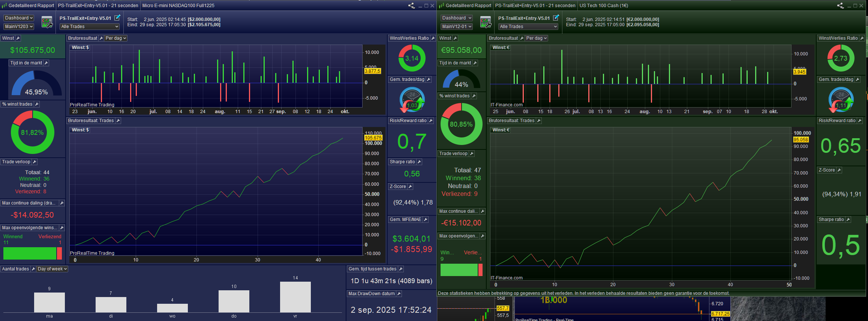868x321 pixels.
Task: Configure Tijd in de markt, NASDAQ100 report
Action: point(46,63)
